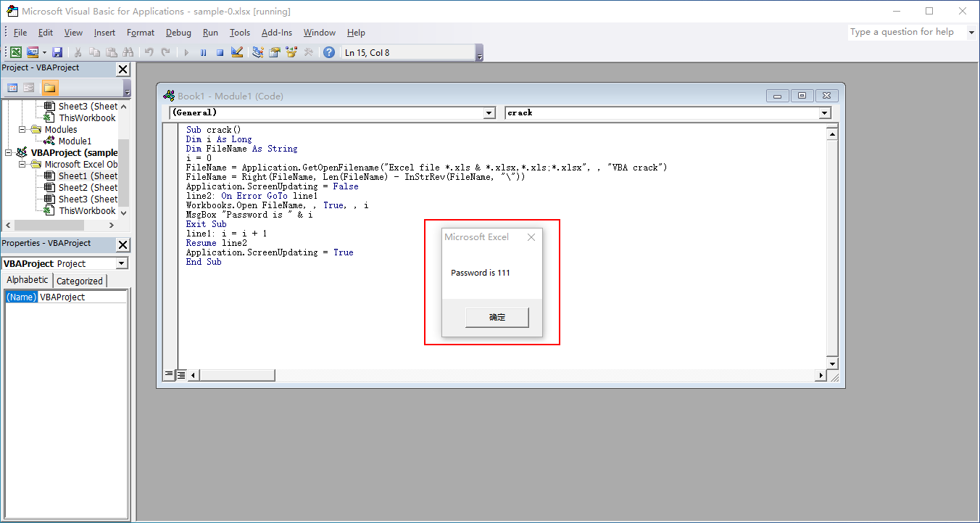Click the (Name) property value VBAProject
Viewport: 980px width, 523px height.
click(x=83, y=297)
